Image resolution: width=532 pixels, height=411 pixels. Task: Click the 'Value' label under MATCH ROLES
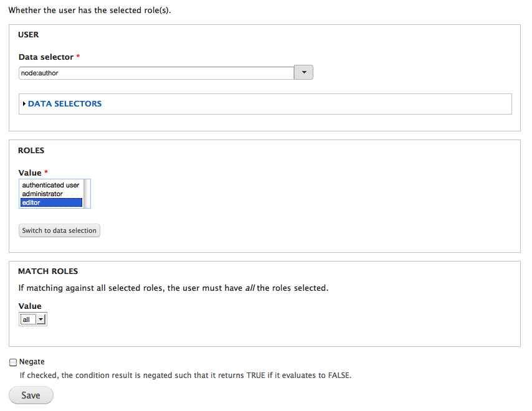pos(30,306)
